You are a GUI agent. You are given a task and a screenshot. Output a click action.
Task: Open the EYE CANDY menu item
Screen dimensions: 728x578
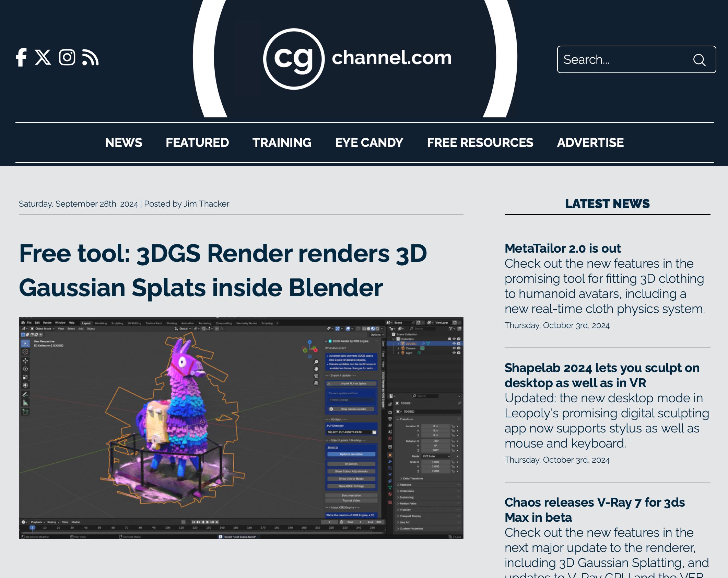tap(369, 142)
